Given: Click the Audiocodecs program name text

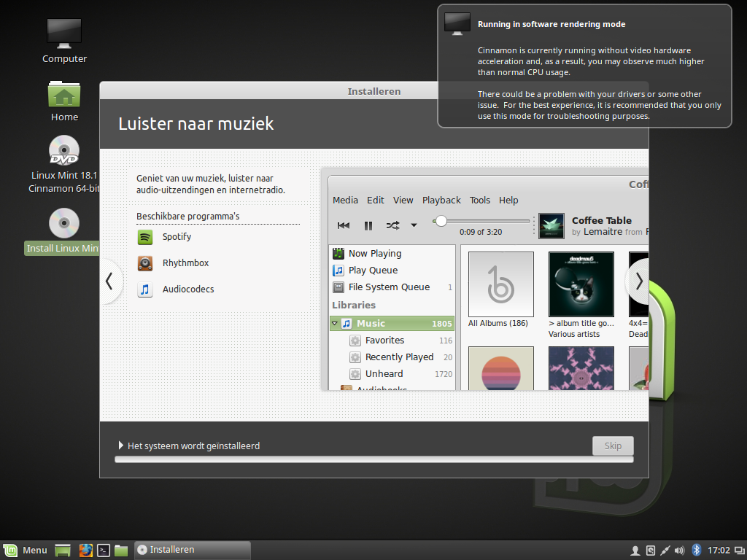Looking at the screenshot, I should [188, 289].
